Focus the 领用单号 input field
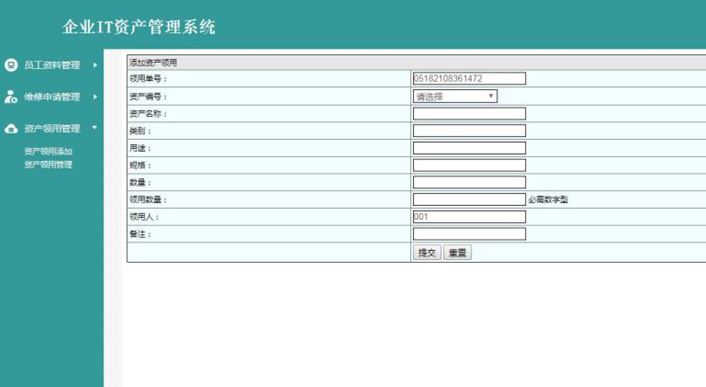The width and height of the screenshot is (706, 387). pos(469,78)
